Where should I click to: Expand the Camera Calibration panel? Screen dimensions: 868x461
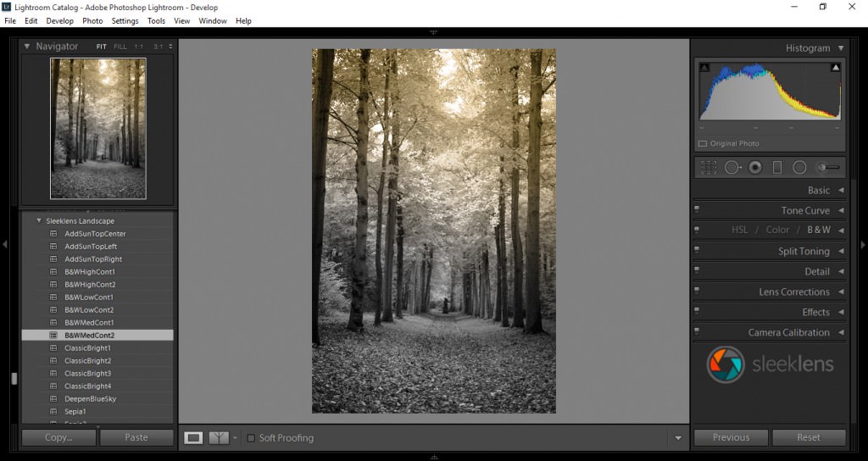[841, 332]
